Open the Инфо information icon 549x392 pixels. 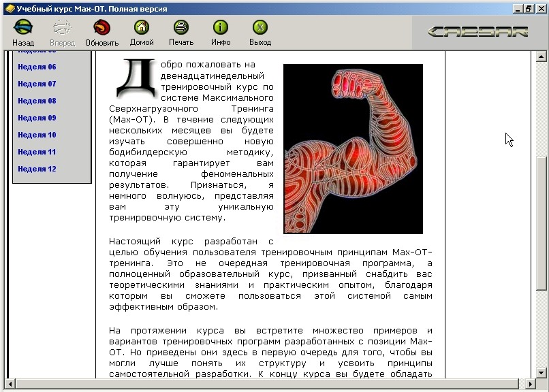tap(219, 31)
